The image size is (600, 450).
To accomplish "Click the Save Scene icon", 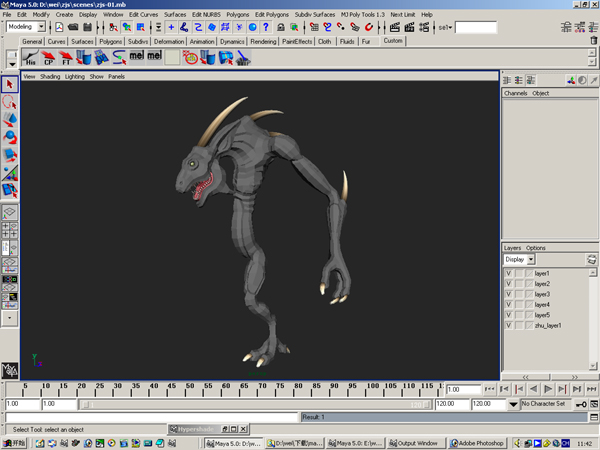I will pos(87,27).
